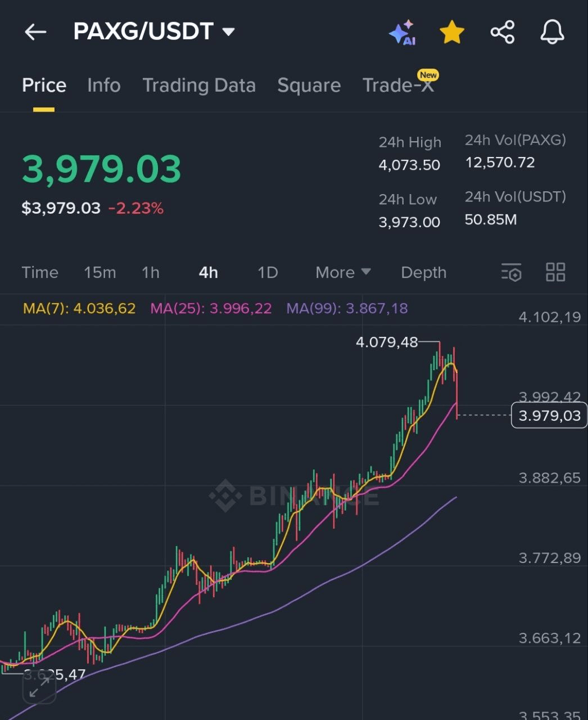Screen dimensions: 588x720
Task: Select the 15m chart interval
Action: coord(99,272)
